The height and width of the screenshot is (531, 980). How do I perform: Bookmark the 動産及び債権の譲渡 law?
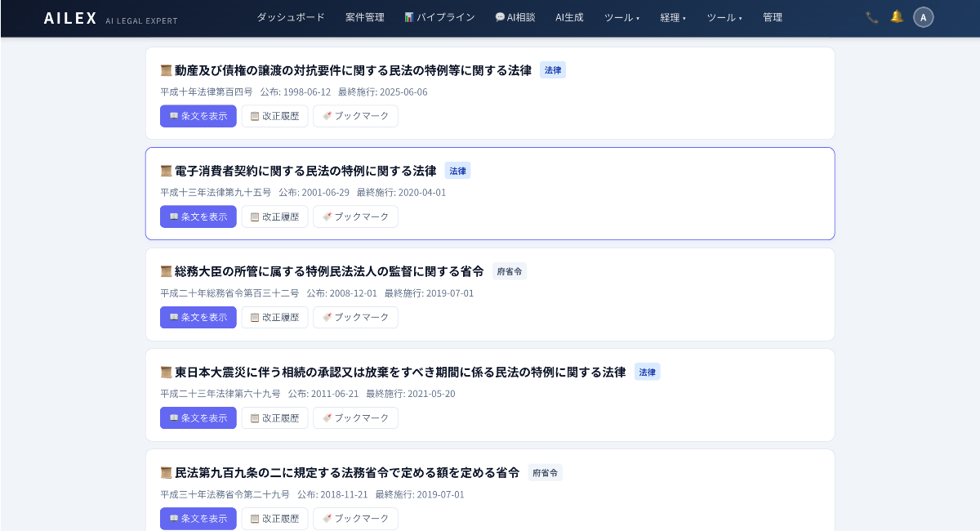[x=355, y=116]
